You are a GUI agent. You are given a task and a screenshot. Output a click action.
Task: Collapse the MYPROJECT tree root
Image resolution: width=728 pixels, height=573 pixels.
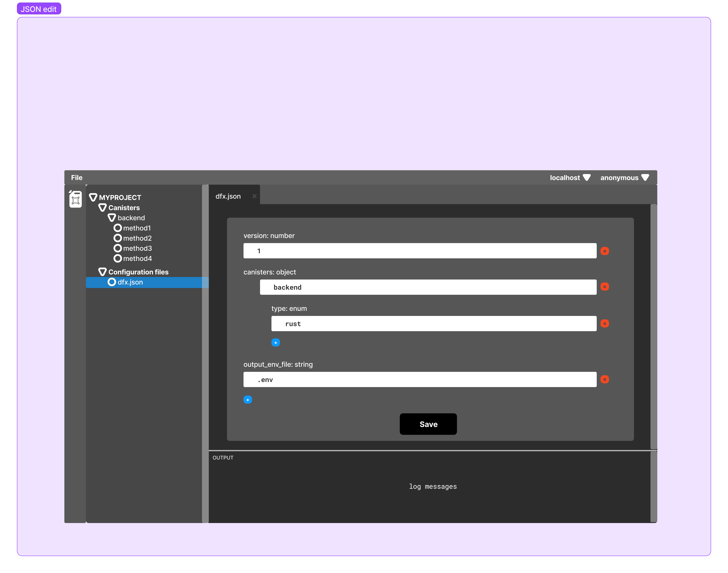click(x=93, y=197)
